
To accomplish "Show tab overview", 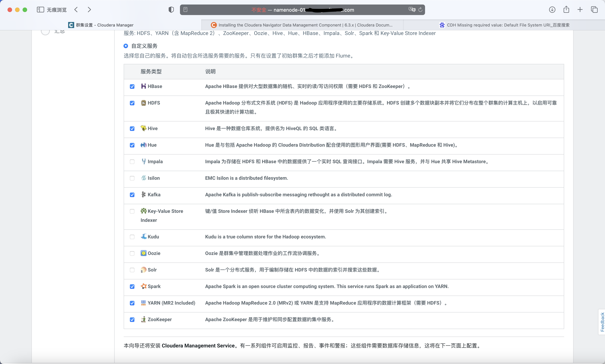I will [x=594, y=10].
